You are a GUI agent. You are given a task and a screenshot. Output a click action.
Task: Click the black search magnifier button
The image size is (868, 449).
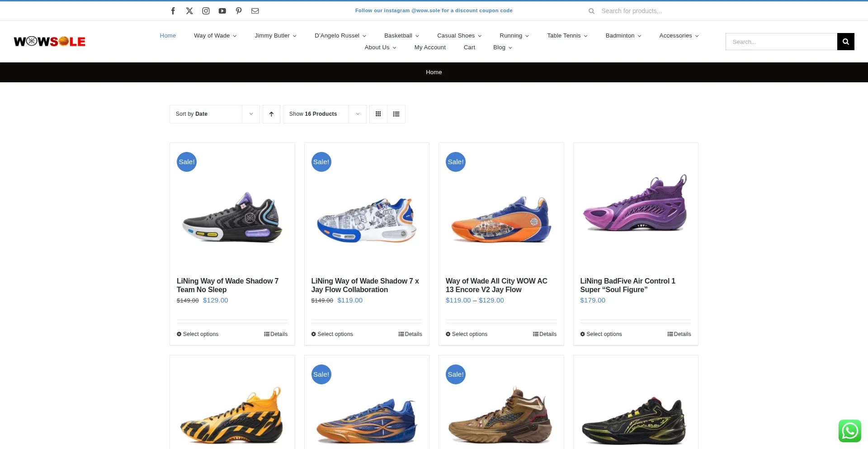[845, 42]
